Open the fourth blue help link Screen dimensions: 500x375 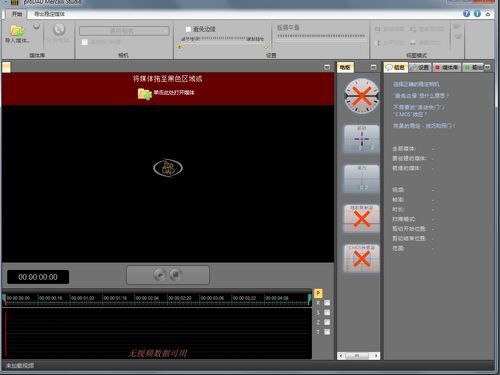(424, 126)
